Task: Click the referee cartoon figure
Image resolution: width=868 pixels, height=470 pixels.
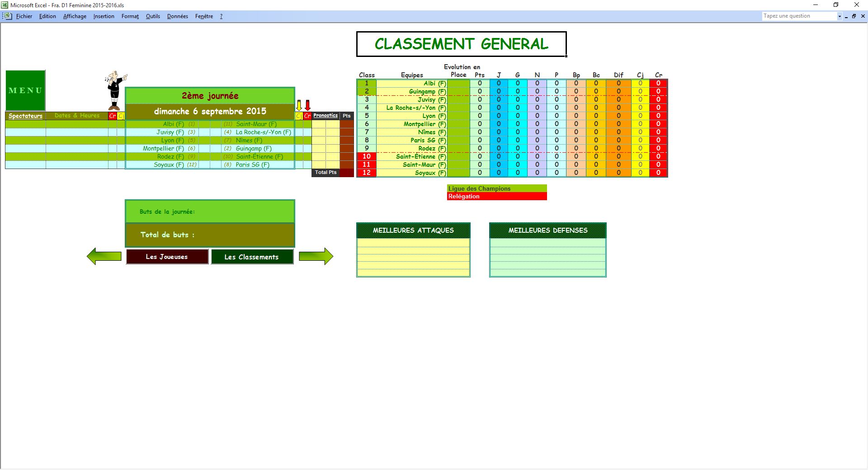Action: click(115, 90)
